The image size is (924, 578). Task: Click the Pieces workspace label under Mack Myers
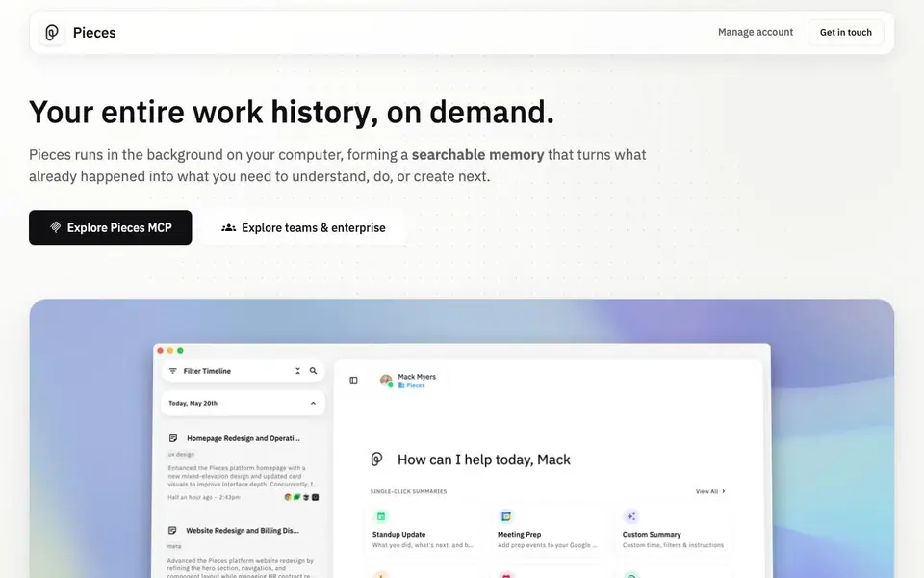pos(411,385)
